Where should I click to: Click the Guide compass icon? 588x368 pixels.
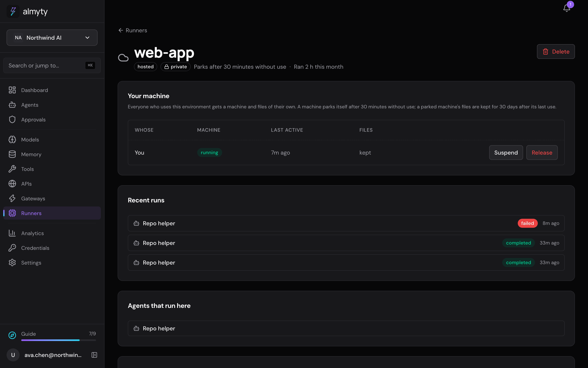pos(12,335)
